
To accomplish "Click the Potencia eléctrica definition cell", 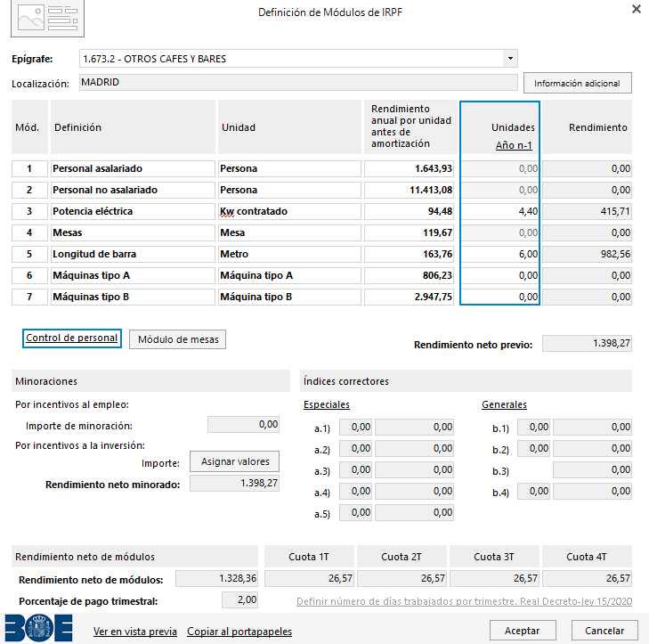I will (133, 212).
